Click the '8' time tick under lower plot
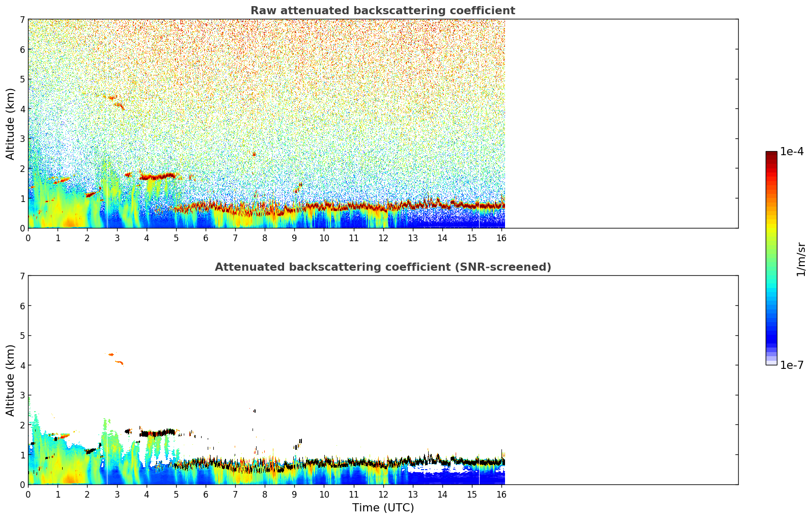Image resolution: width=812 pixels, height=519 pixels. [x=265, y=494]
